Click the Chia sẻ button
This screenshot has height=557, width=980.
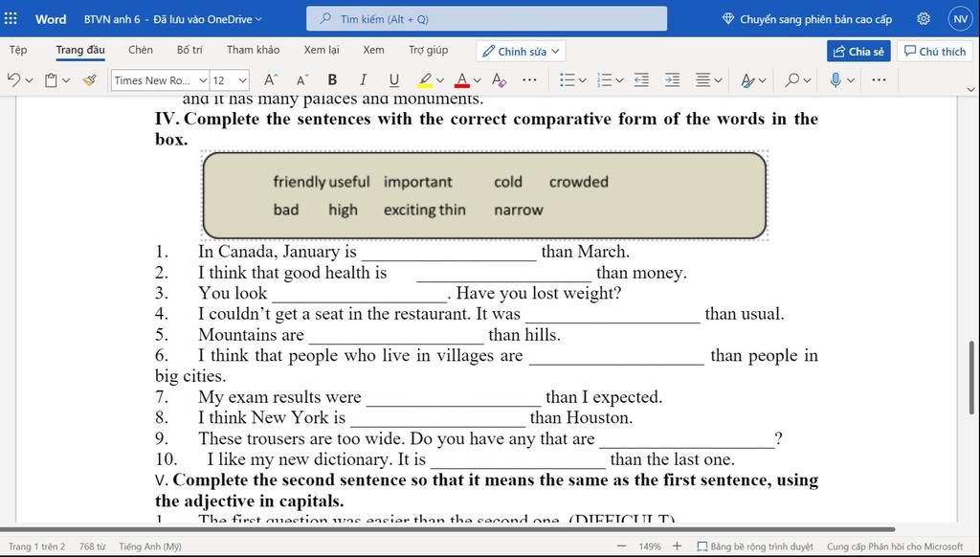858,52
